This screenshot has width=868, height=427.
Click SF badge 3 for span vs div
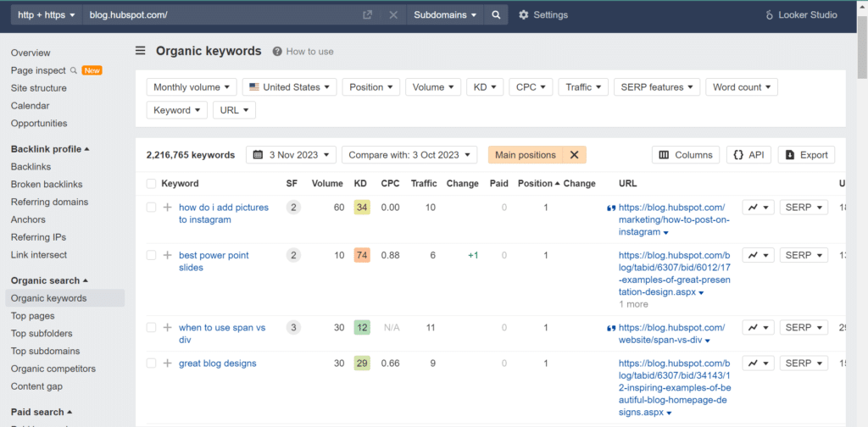click(293, 327)
